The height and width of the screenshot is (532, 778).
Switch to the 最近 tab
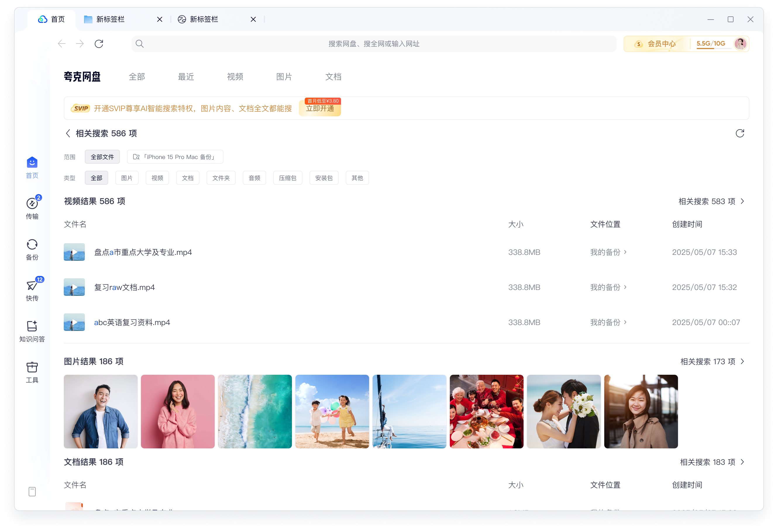coord(186,77)
